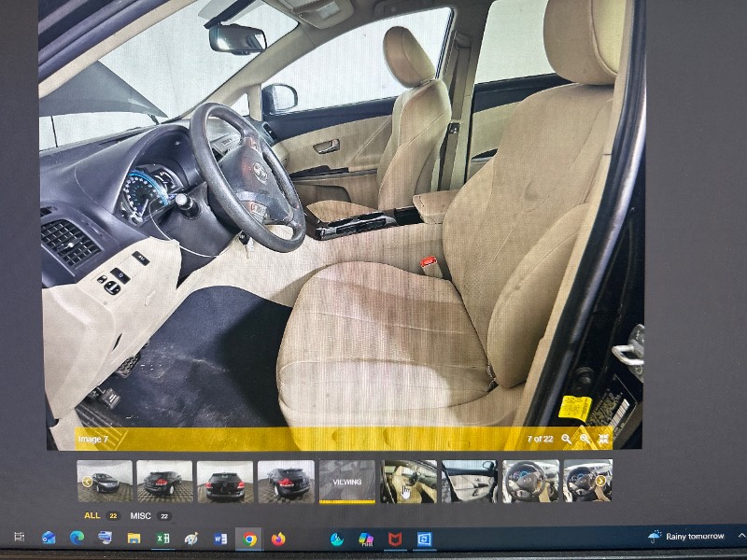
Task: Open the first car front-view thumbnail
Action: 105,482
